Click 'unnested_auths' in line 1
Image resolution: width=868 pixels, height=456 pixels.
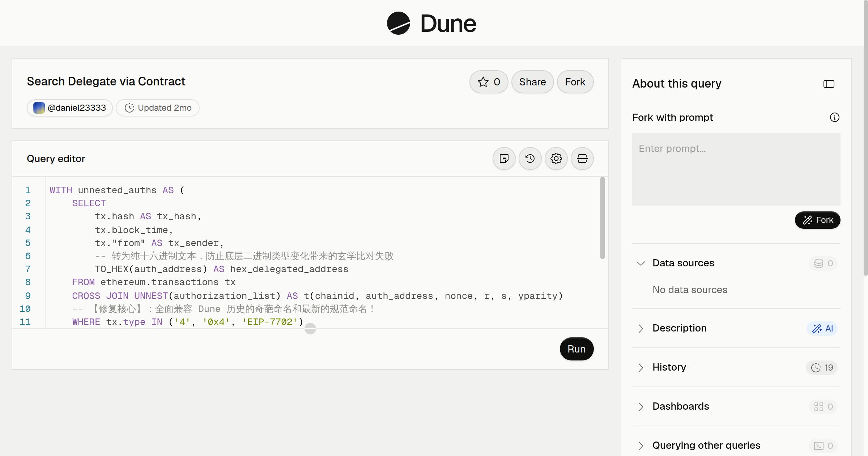click(x=117, y=190)
